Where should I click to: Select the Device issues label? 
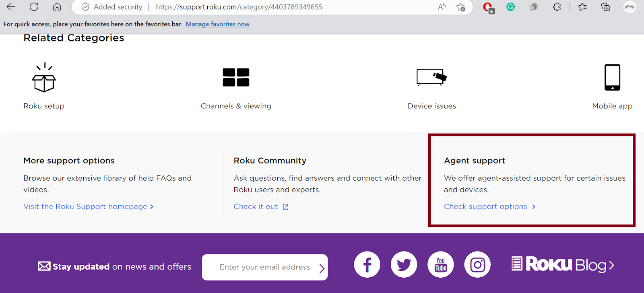pyautogui.click(x=431, y=106)
